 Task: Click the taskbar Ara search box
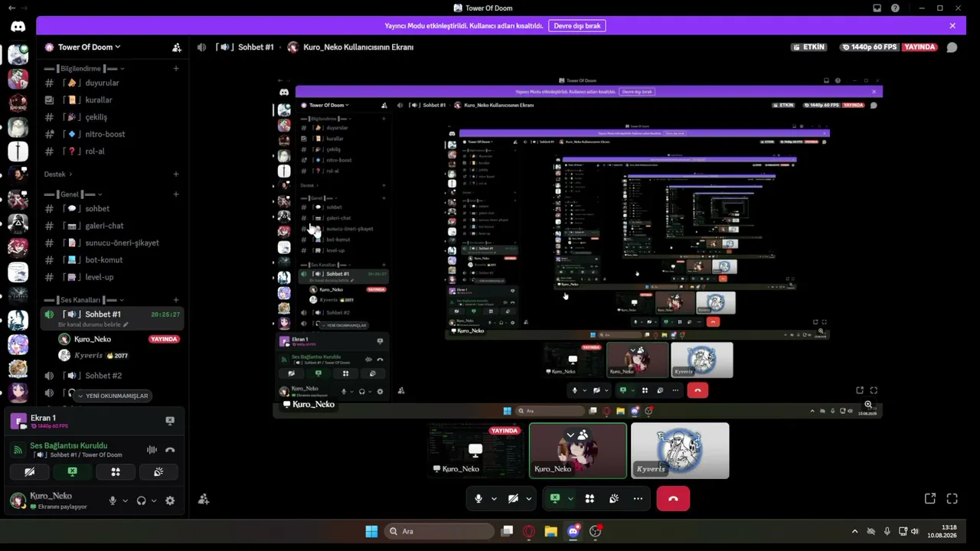[x=439, y=531]
